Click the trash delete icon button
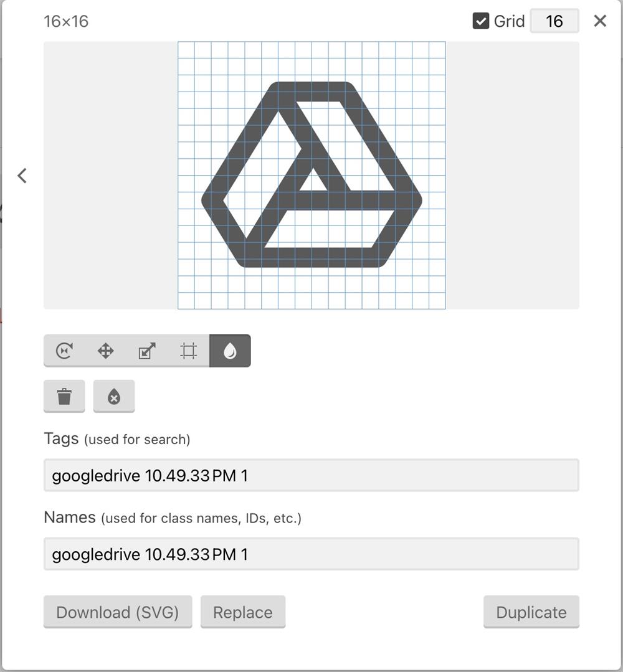 (x=64, y=396)
